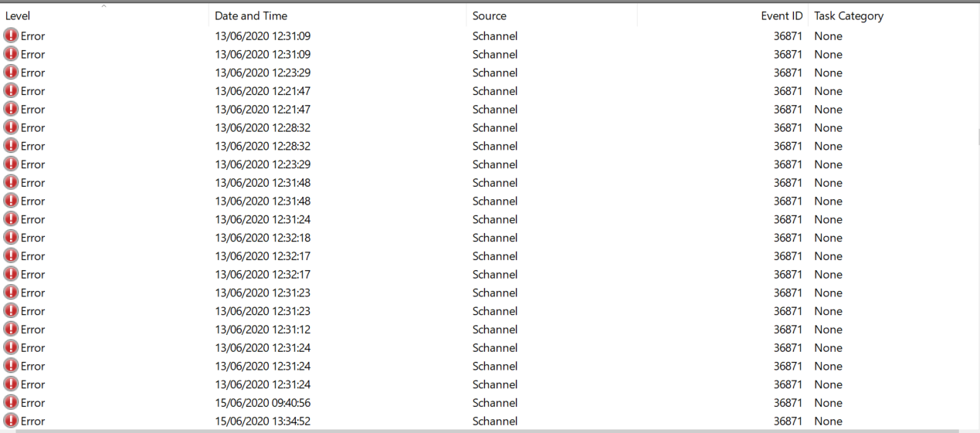Select Schannel source in 15/06/2020 13:34:52 row

tap(495, 421)
